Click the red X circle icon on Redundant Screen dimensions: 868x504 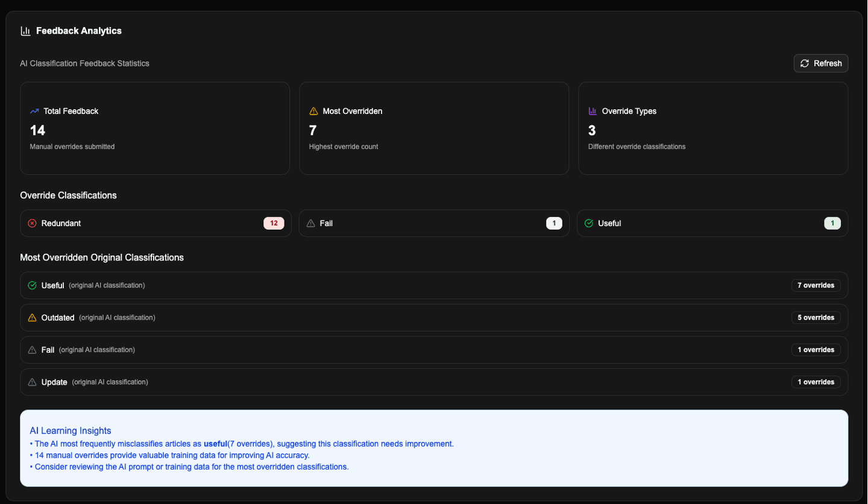click(x=33, y=223)
